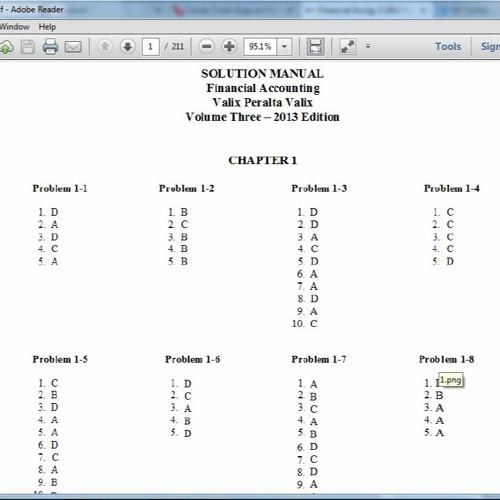Click answer 3. D under Problem 1-5
Screen dimensions: 500x500
click(x=48, y=407)
